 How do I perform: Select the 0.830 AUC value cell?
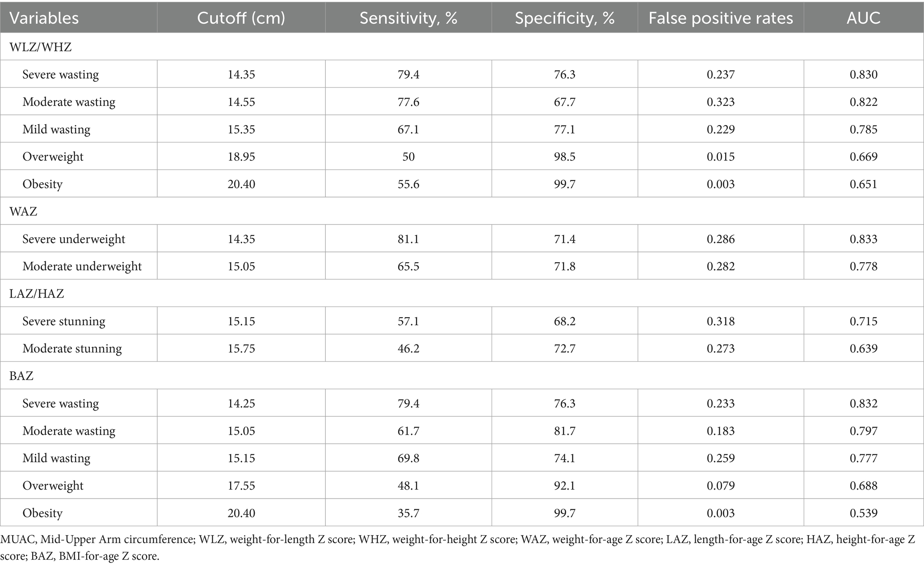(863, 74)
